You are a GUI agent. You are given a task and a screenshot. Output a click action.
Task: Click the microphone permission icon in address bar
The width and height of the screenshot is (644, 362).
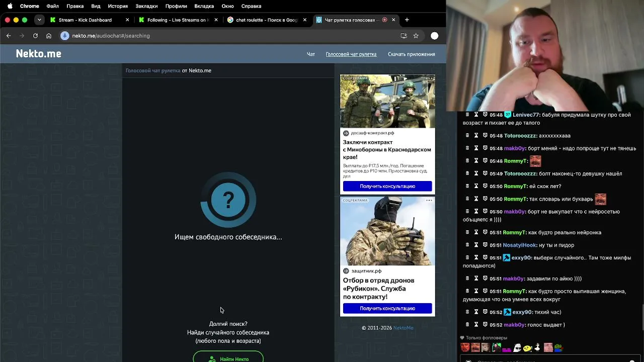(64, 36)
